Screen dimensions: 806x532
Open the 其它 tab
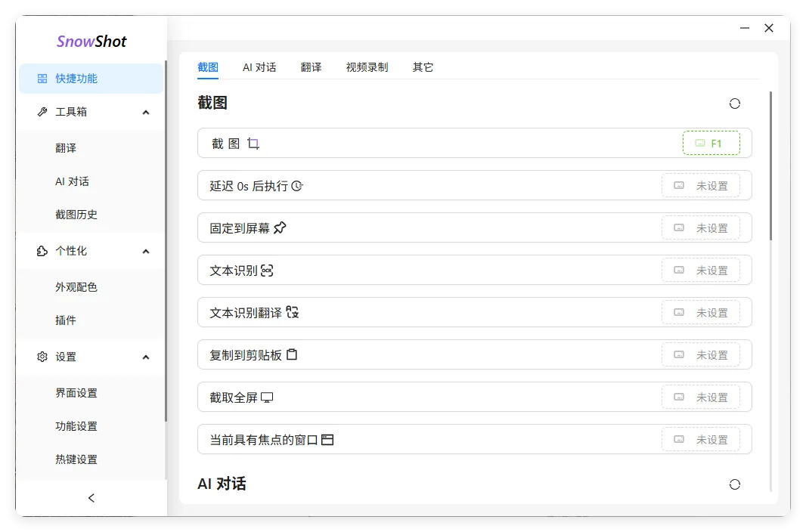[x=423, y=66]
